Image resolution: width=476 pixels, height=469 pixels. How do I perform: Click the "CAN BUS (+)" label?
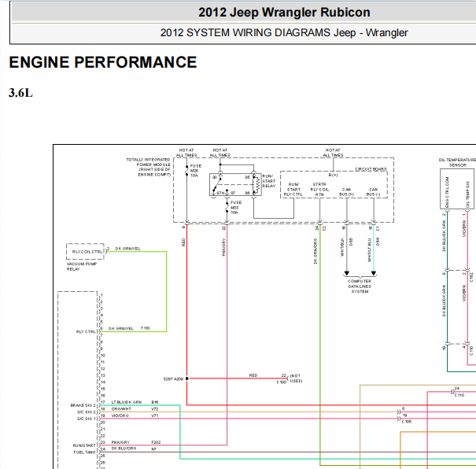tap(346, 192)
